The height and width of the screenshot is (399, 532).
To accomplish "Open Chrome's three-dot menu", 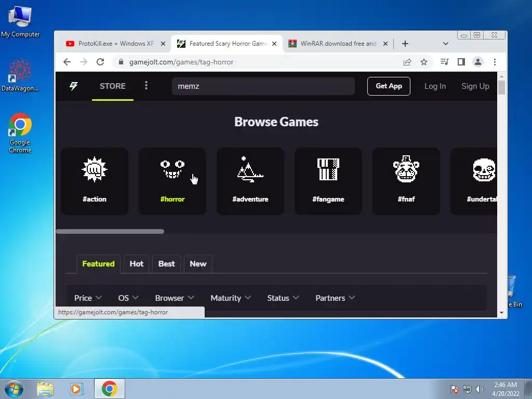I will pos(495,62).
